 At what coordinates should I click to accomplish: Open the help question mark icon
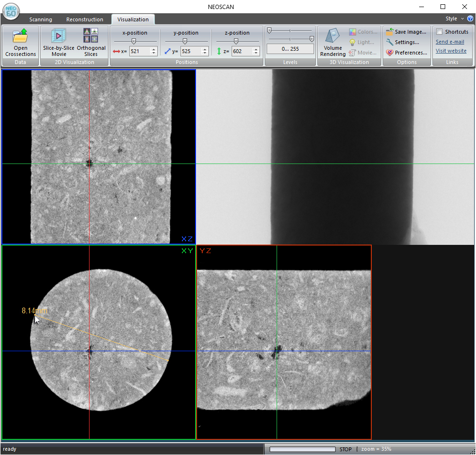click(x=470, y=19)
